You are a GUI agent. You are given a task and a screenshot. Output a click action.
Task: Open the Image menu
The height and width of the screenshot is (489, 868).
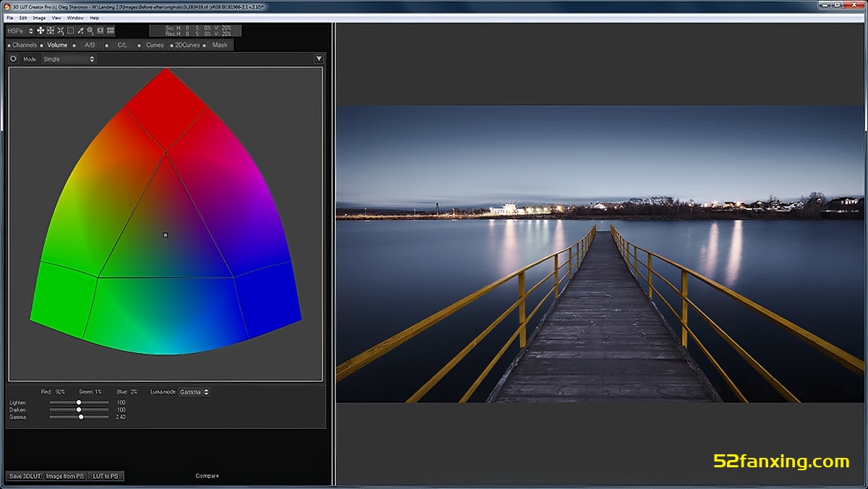click(x=39, y=17)
